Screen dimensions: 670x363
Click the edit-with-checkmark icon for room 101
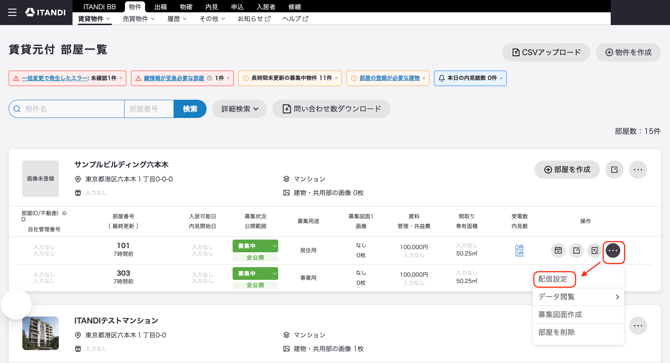point(594,250)
